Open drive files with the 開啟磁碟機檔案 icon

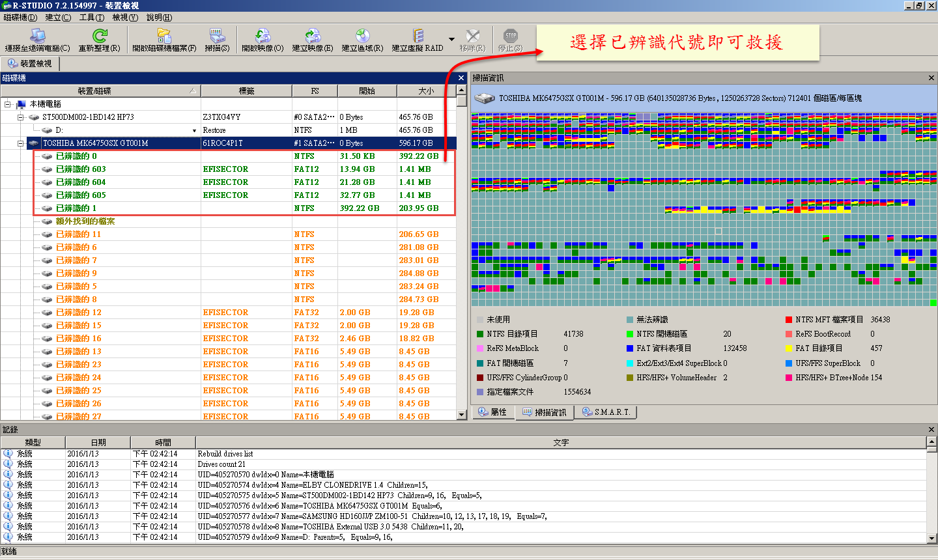click(x=164, y=36)
